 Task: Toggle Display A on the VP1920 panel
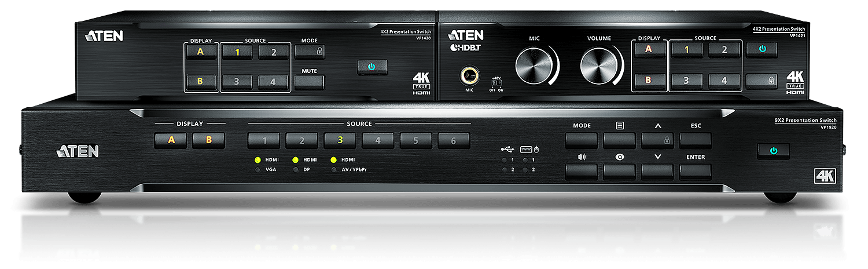pos(171,140)
